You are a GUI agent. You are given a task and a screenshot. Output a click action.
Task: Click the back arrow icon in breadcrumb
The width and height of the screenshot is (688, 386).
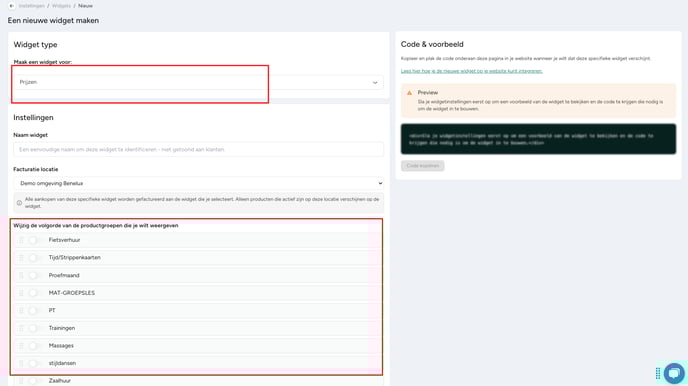coord(12,6)
